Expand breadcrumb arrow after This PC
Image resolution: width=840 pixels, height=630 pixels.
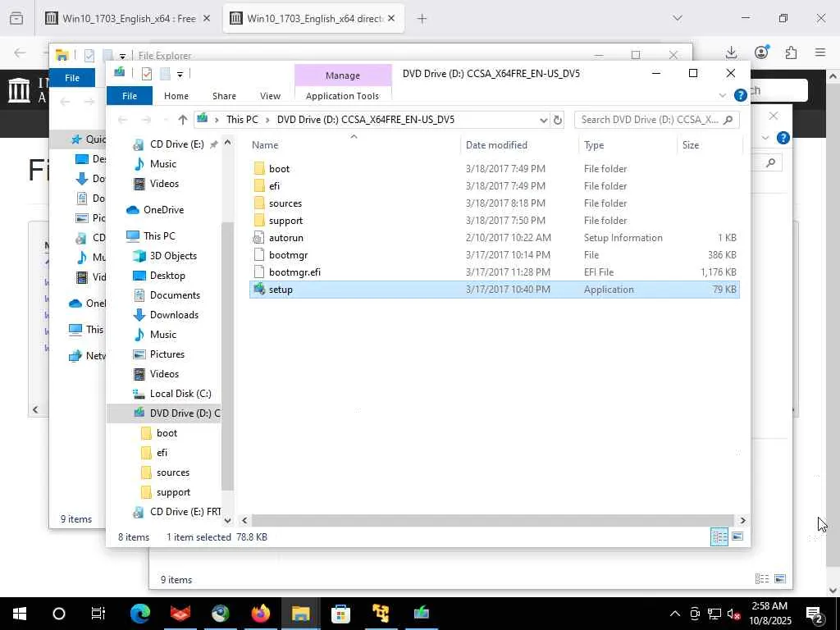(x=267, y=120)
